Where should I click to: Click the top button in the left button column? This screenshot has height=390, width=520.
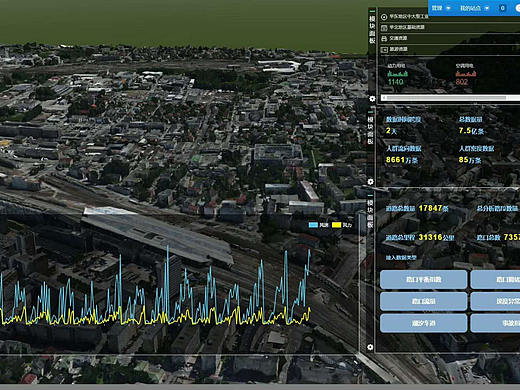pos(423,279)
